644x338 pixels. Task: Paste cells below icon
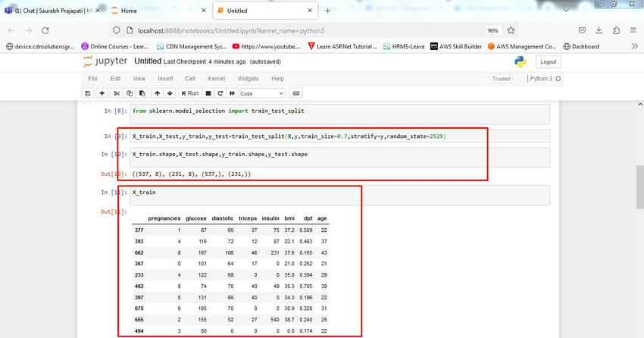coord(142,93)
